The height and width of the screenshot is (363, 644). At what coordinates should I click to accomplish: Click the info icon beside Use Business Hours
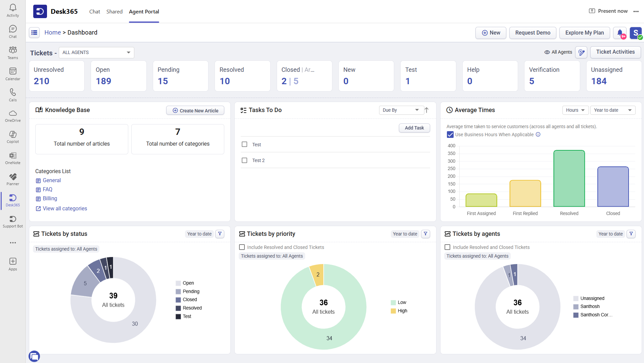(x=538, y=135)
